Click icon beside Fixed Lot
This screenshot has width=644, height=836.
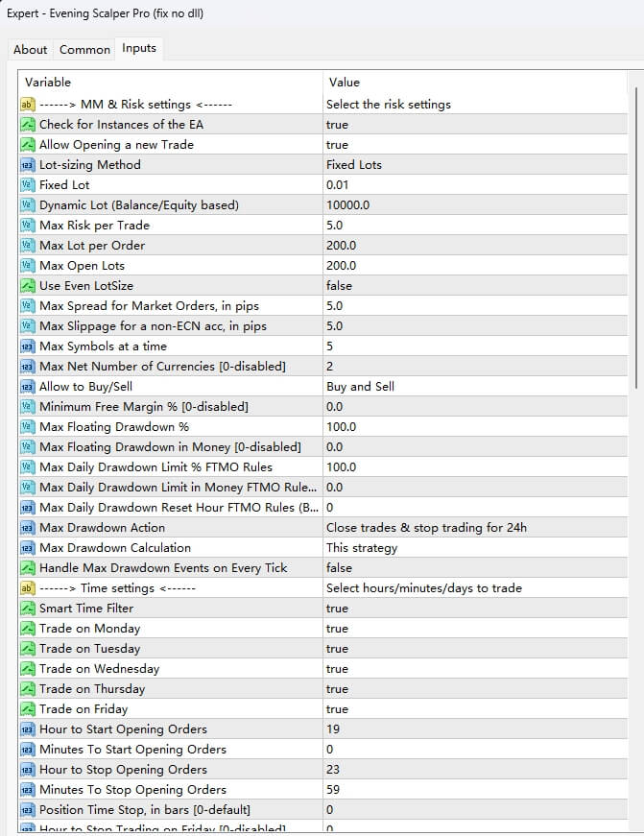tap(27, 185)
